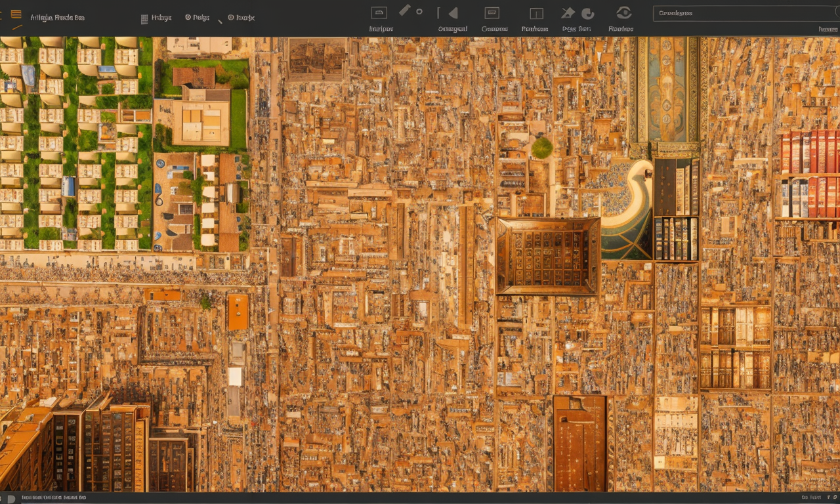Screen dimensions: 840x504
Task: Click the left-pointing triangle icon
Action: click(452, 13)
